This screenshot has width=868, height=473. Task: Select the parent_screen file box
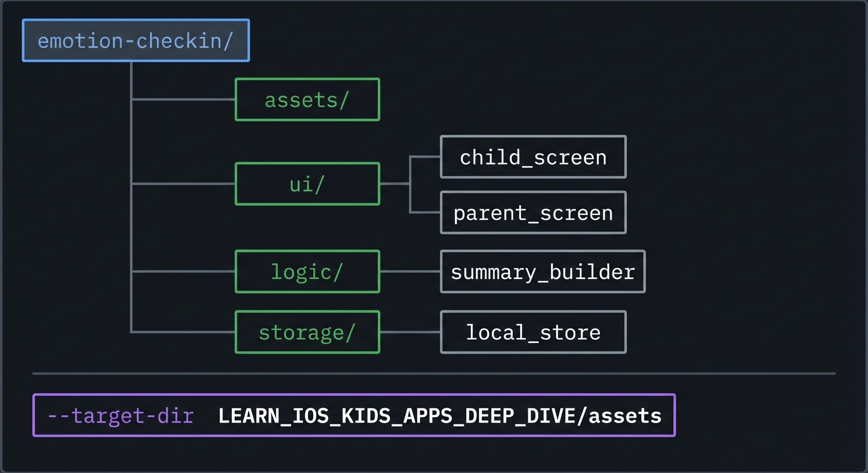(533, 213)
